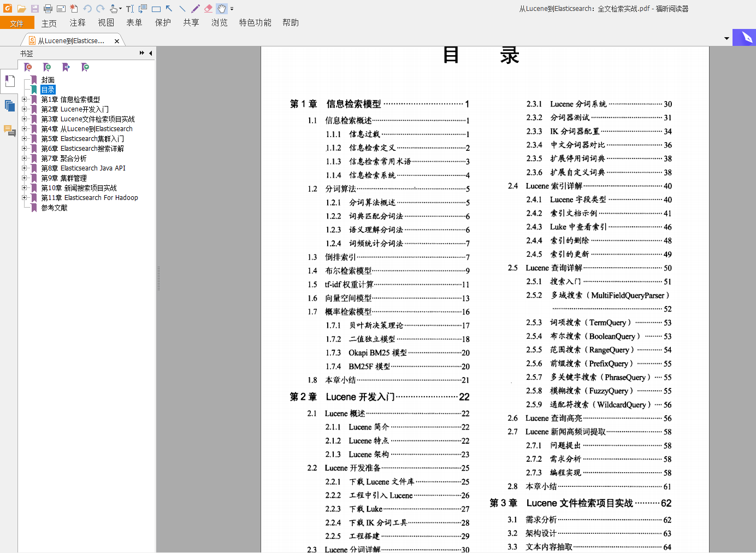
Task: Collapse the bookmarks panel with the left arrow
Action: [150, 53]
